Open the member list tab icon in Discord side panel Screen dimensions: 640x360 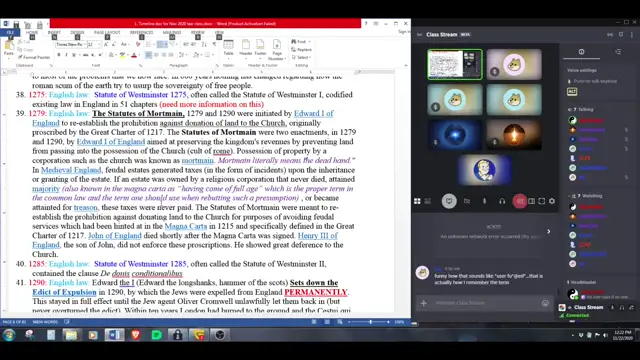(618, 52)
